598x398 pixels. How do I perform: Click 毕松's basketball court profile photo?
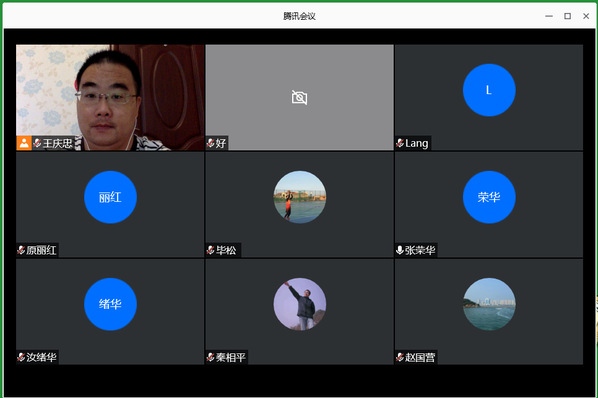pyautogui.click(x=300, y=197)
